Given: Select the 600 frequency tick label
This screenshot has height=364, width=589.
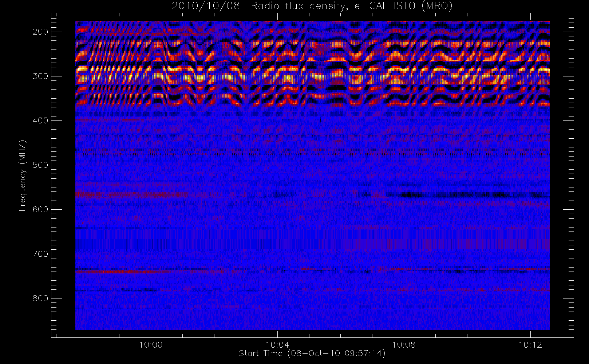Looking at the screenshot, I should click(x=40, y=209).
